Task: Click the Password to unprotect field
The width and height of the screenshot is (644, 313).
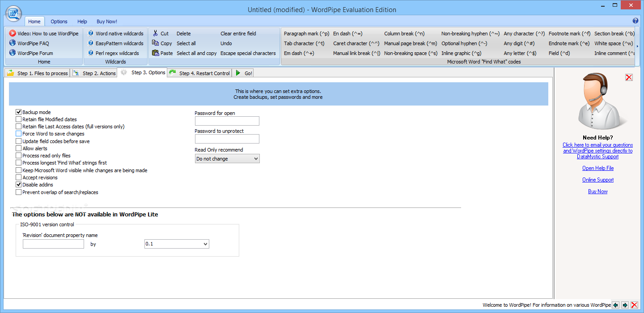Action: pos(227,139)
